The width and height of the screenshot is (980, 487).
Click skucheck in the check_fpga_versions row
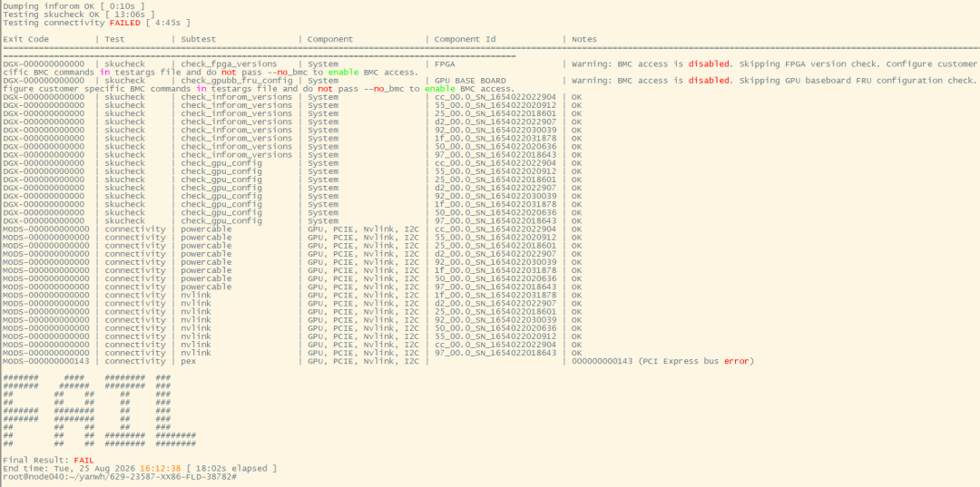[x=125, y=63]
